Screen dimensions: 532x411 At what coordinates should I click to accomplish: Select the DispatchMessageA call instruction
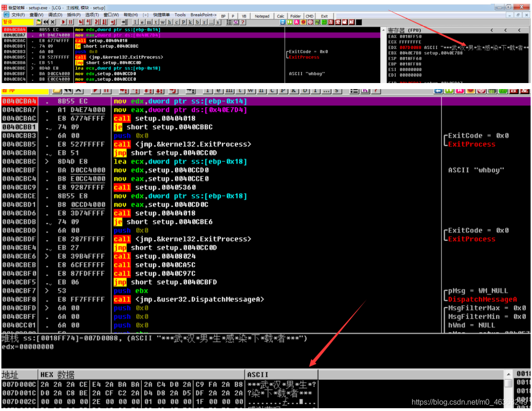click(x=189, y=300)
